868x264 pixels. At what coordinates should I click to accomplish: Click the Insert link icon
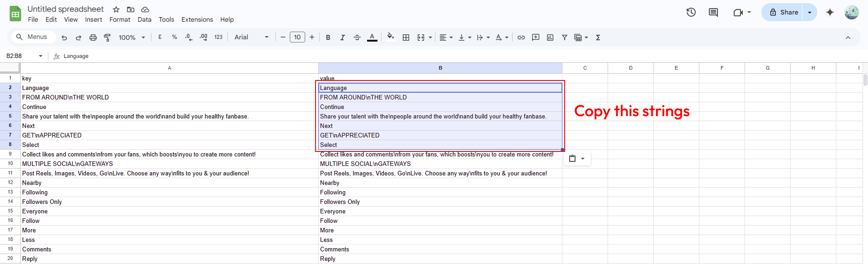coord(521,38)
